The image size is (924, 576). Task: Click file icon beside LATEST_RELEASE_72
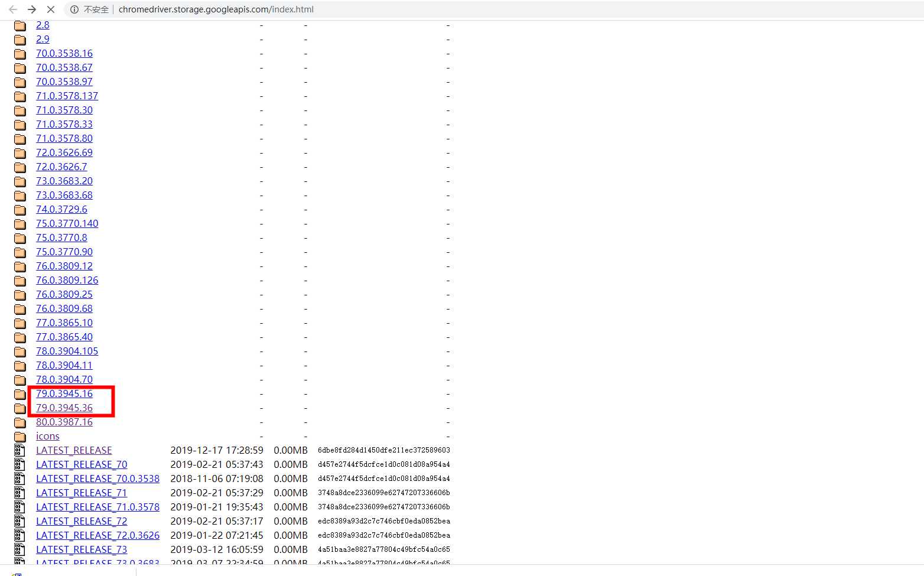(x=19, y=521)
